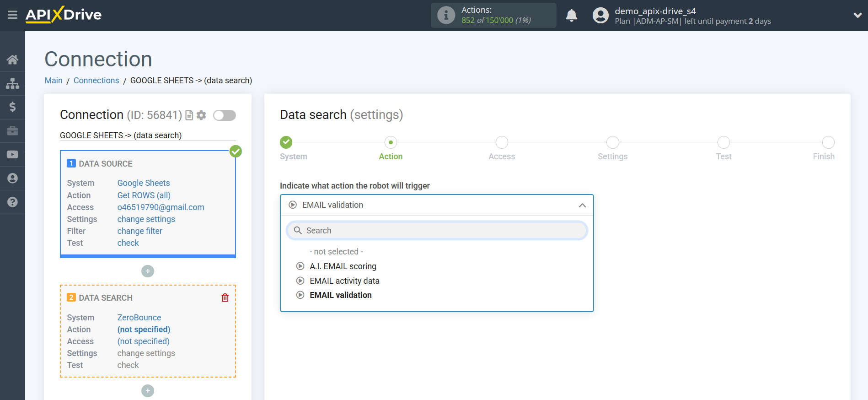
Task: Expand the user account menu chevron
Action: pos(857,15)
